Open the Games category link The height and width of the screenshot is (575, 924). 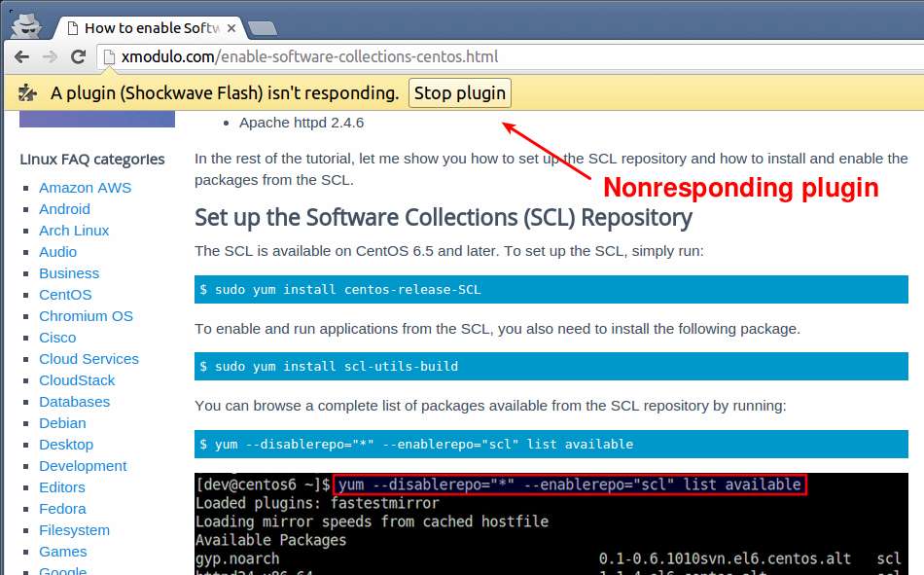pos(62,552)
